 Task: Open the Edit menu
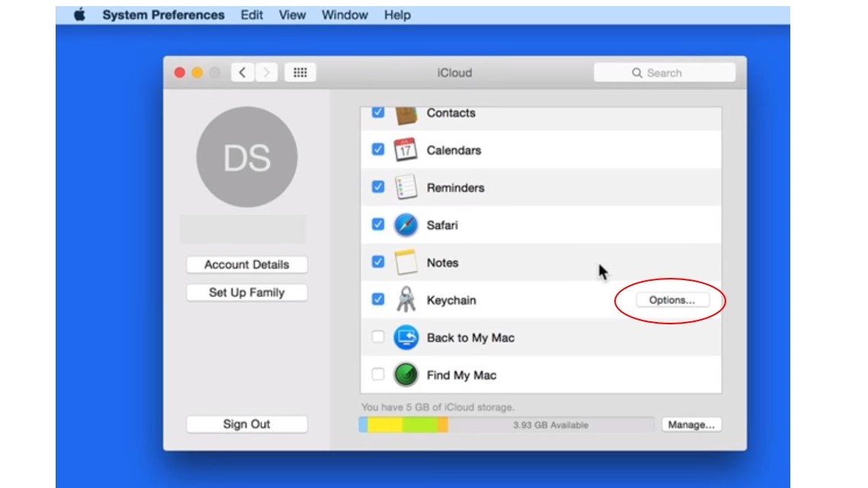(251, 15)
